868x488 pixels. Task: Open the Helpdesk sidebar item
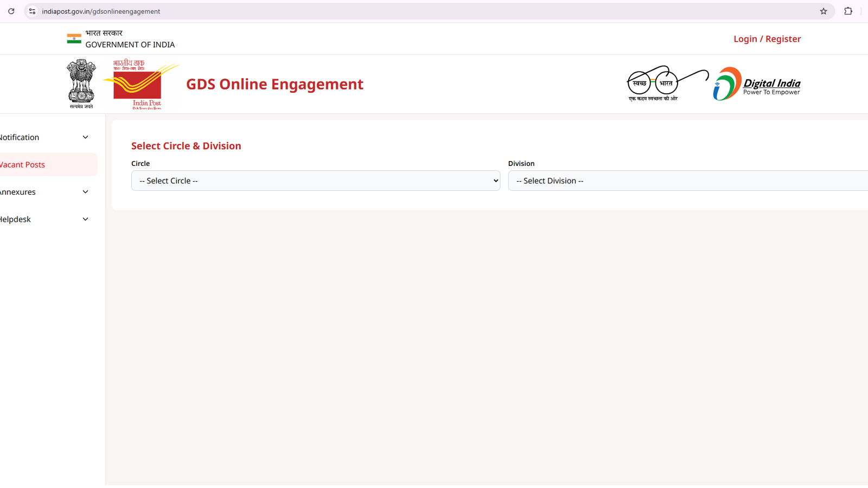tap(48, 219)
